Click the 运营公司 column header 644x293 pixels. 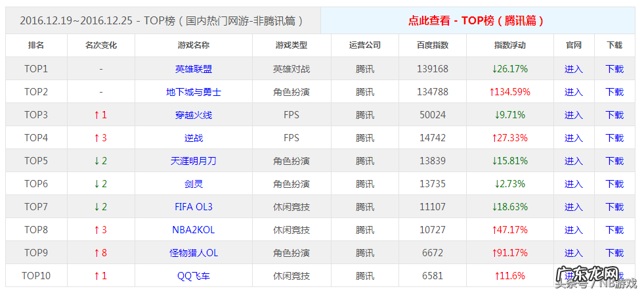[365, 45]
